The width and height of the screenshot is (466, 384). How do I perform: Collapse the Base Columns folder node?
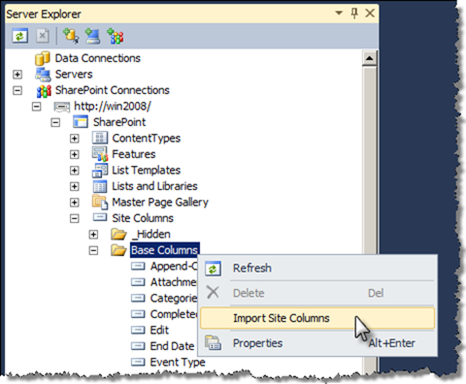point(93,250)
